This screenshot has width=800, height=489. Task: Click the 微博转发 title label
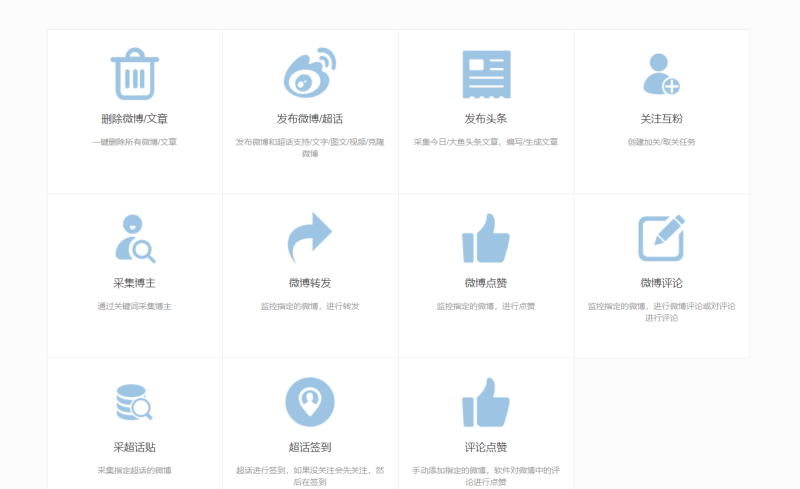(x=310, y=283)
